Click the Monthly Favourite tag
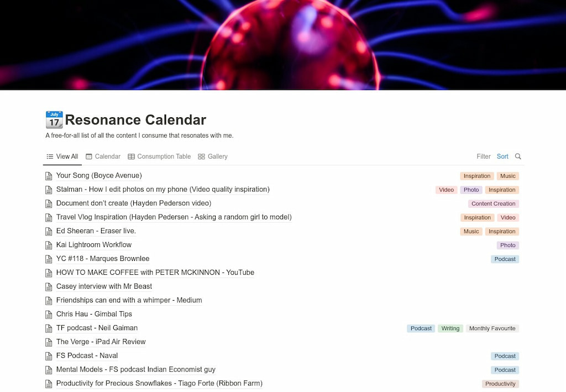The image size is (566, 392). 492,328
